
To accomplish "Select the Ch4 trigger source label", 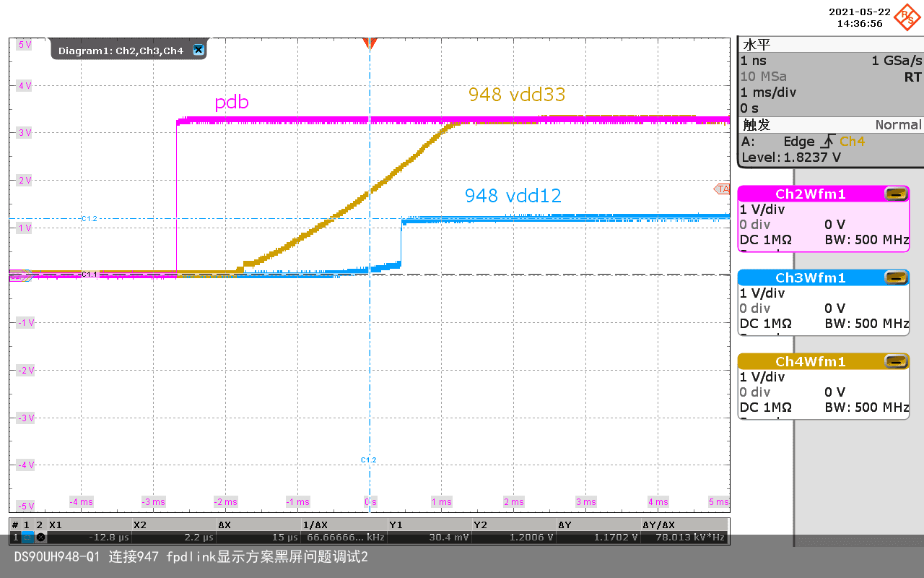I will (852, 142).
